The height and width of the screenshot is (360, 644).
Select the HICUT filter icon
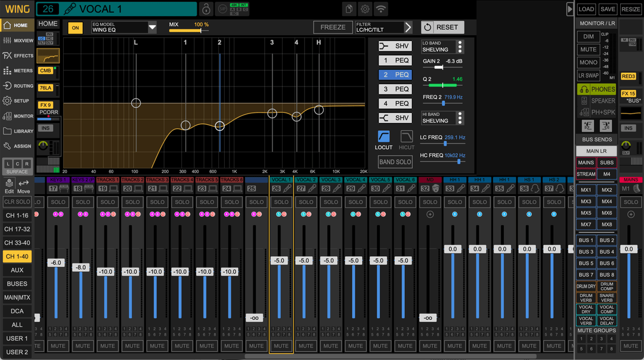(x=406, y=137)
